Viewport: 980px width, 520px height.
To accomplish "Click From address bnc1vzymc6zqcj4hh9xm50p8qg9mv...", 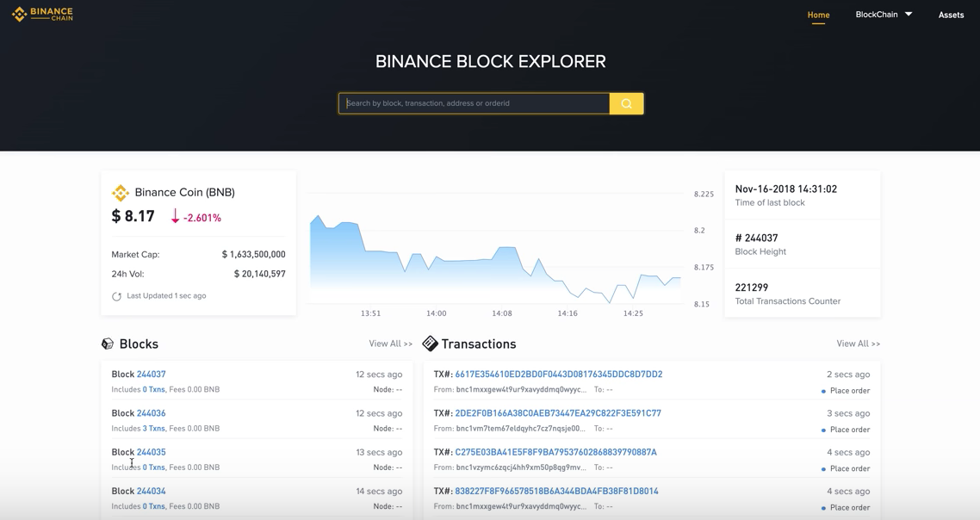I will [521, 467].
